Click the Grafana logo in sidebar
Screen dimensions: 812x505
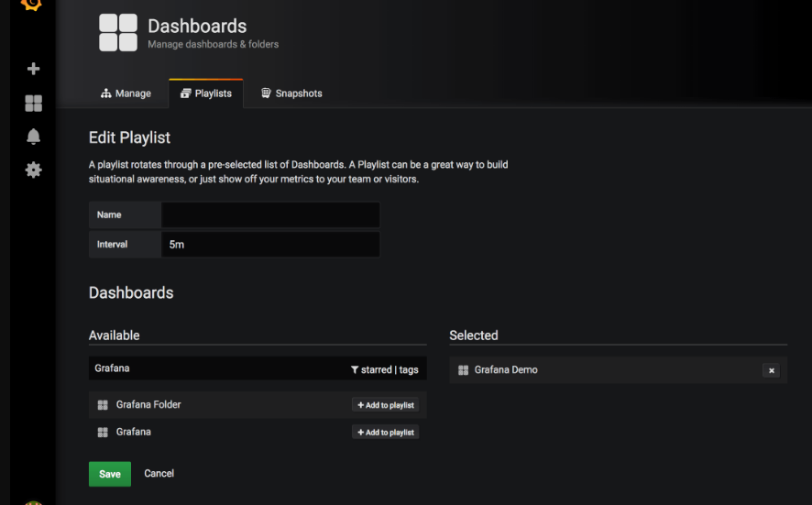[33, 5]
